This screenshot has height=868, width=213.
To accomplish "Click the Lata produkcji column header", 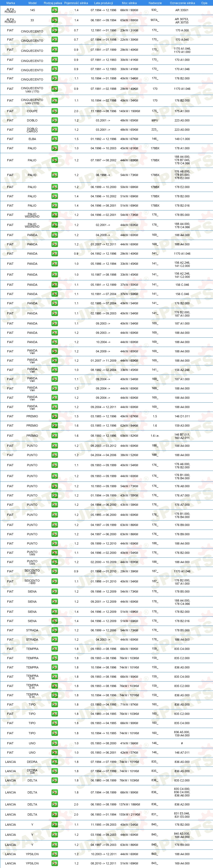I will coord(103,3).
